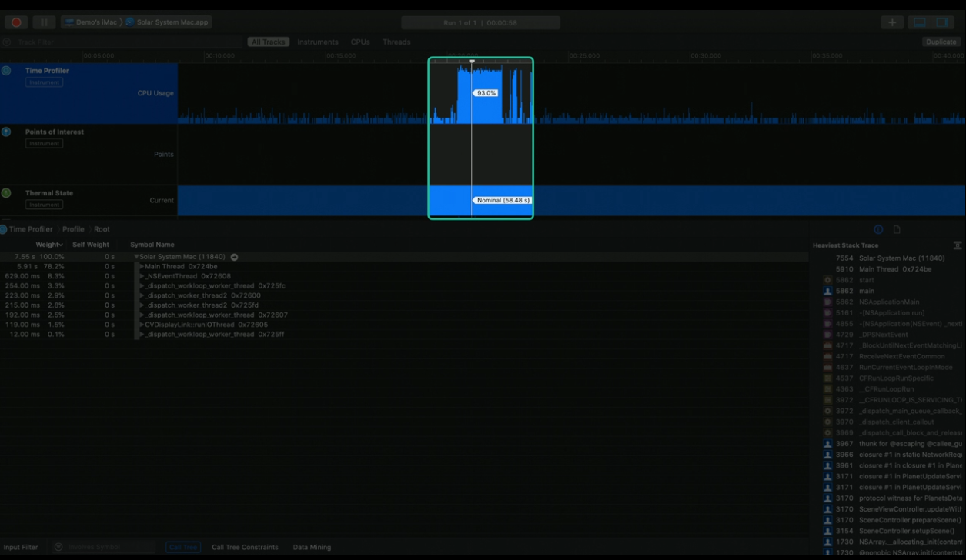Expand _dispatch_workloop_worker_thread 0x725ff

click(142, 335)
